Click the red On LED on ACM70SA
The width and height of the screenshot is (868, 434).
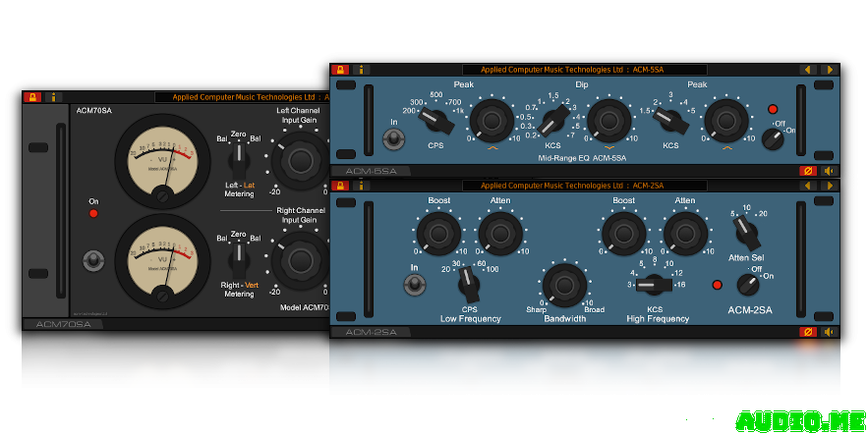pos(93,213)
